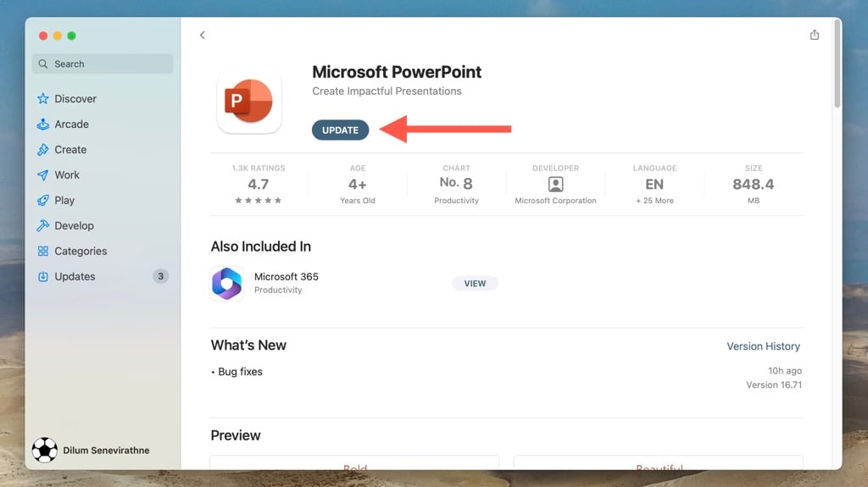The width and height of the screenshot is (868, 487).
Task: Go to the Arcade section
Action: [x=71, y=125]
